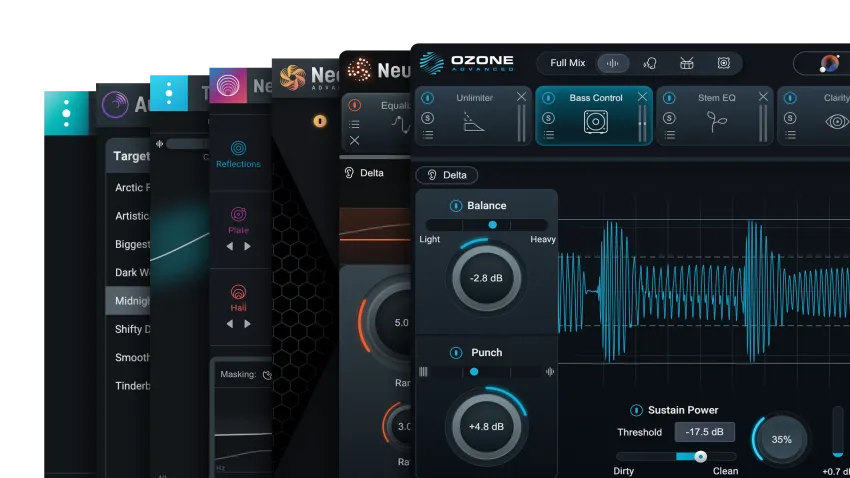Viewport: 850px width, 478px height.
Task: Switch to the Full Mix view
Action: click(x=567, y=63)
